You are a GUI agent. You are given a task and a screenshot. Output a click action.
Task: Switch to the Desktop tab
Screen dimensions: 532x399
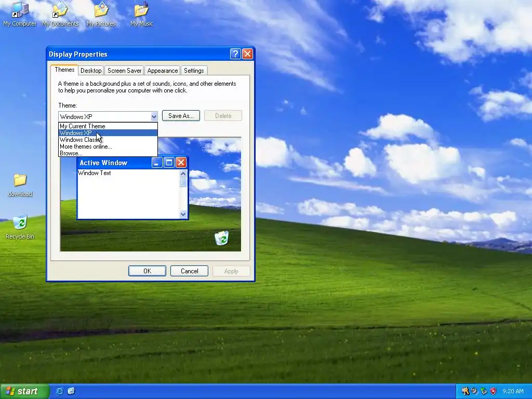point(91,71)
